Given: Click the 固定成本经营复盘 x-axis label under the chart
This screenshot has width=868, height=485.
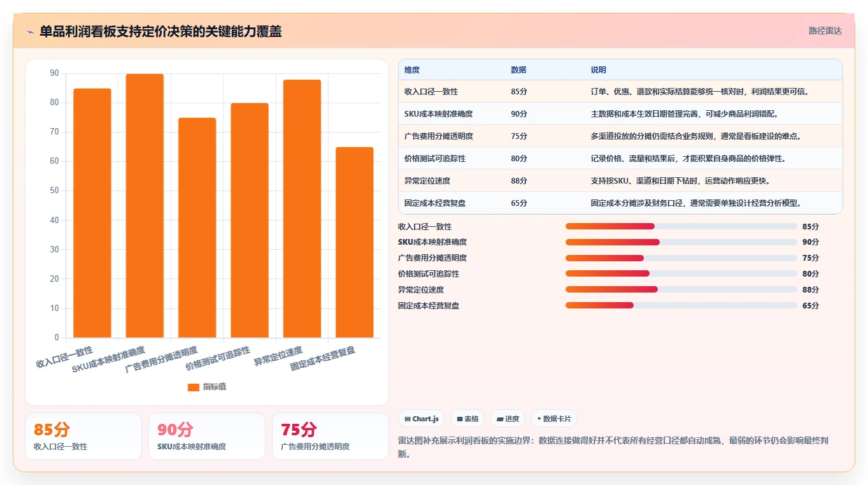Looking at the screenshot, I should 323,359.
